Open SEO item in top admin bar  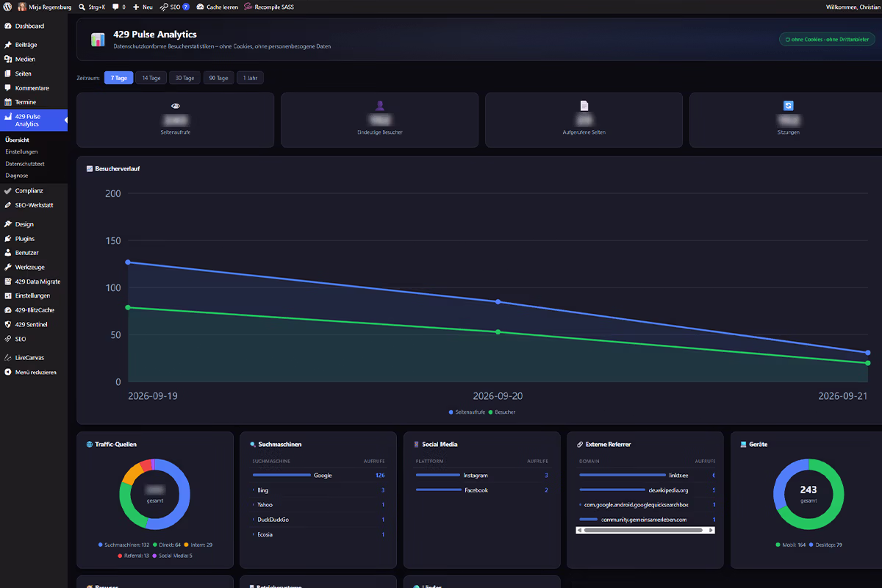click(174, 7)
